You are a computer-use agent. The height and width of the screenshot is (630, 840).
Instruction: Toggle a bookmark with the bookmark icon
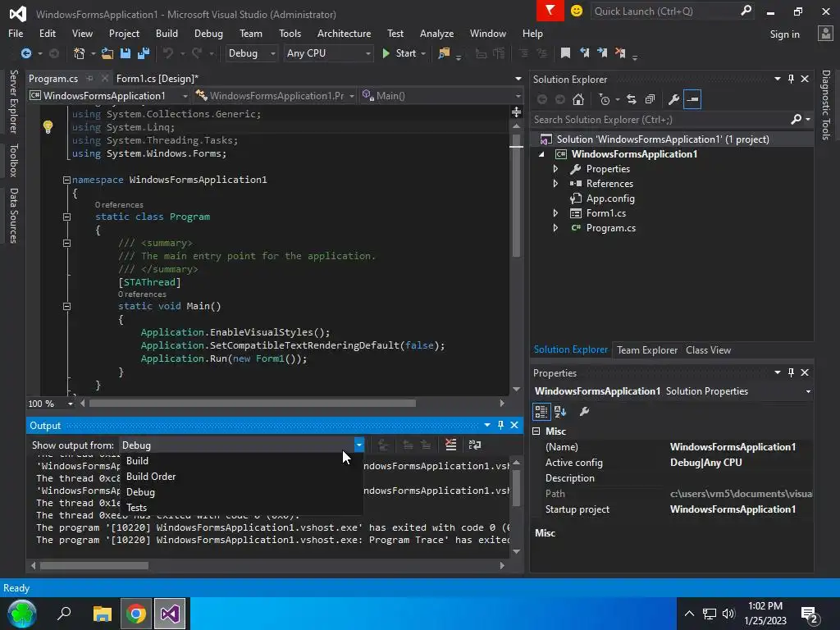[x=565, y=52]
